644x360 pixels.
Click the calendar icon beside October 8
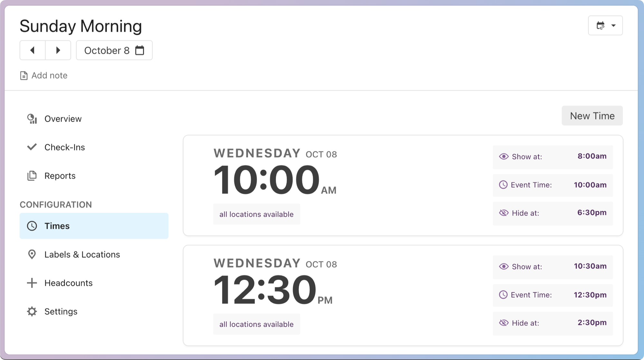(x=140, y=51)
